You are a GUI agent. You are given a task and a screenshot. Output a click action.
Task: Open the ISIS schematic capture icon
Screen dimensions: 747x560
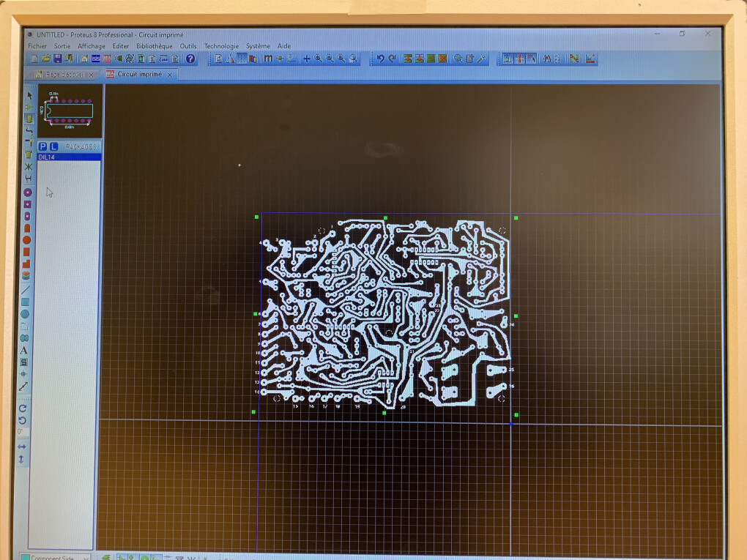pyautogui.click(x=96, y=59)
